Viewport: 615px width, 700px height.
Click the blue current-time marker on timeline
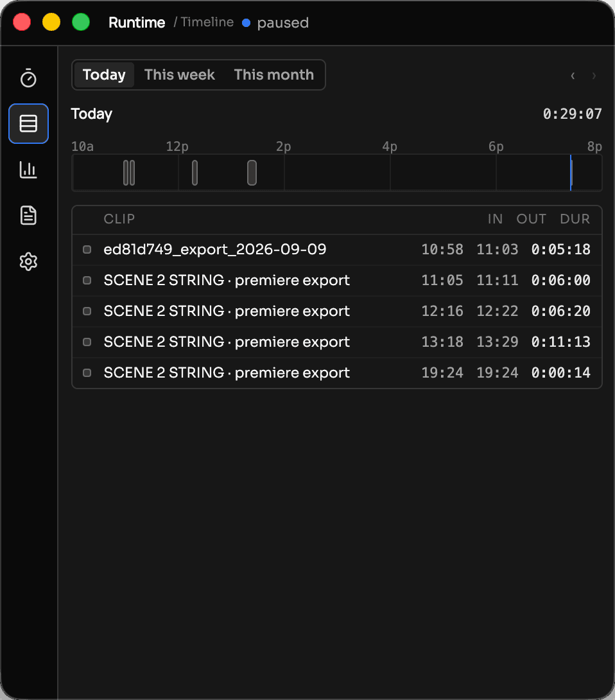pos(571,173)
